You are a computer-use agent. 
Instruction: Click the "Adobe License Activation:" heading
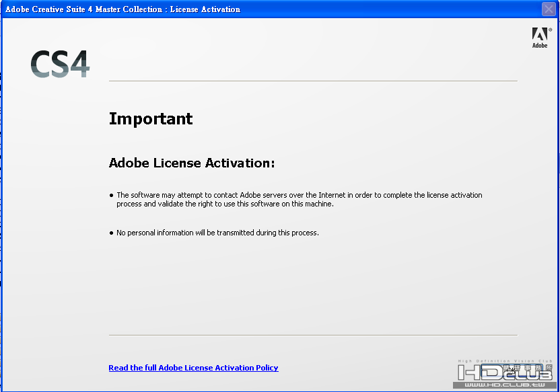click(x=192, y=163)
